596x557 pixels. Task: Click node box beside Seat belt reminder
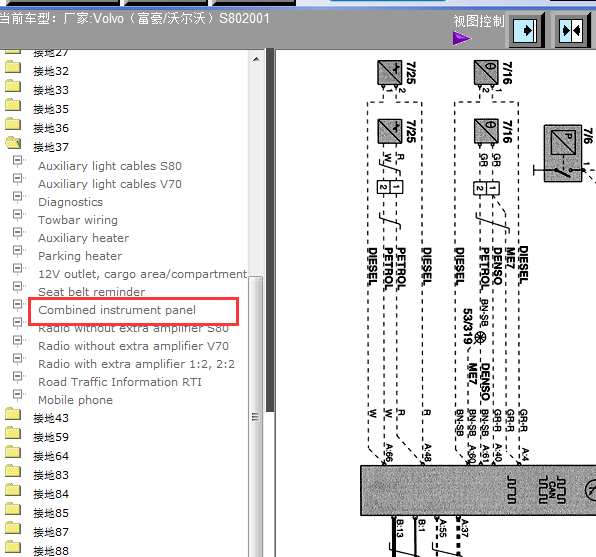point(17,286)
